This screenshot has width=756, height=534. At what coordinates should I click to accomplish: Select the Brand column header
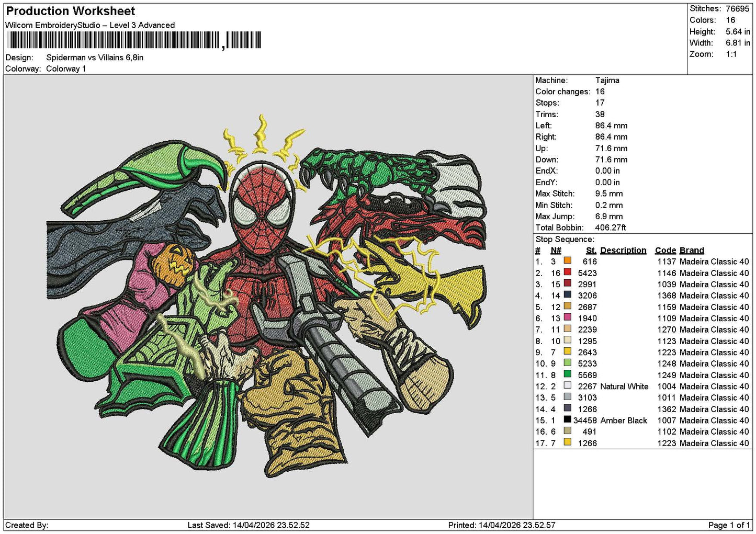pos(692,251)
